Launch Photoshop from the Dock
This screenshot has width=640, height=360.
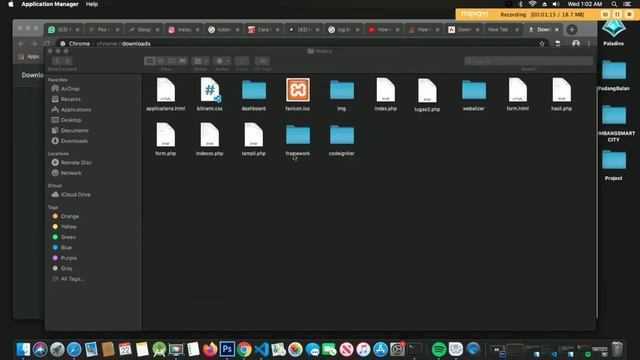227,349
